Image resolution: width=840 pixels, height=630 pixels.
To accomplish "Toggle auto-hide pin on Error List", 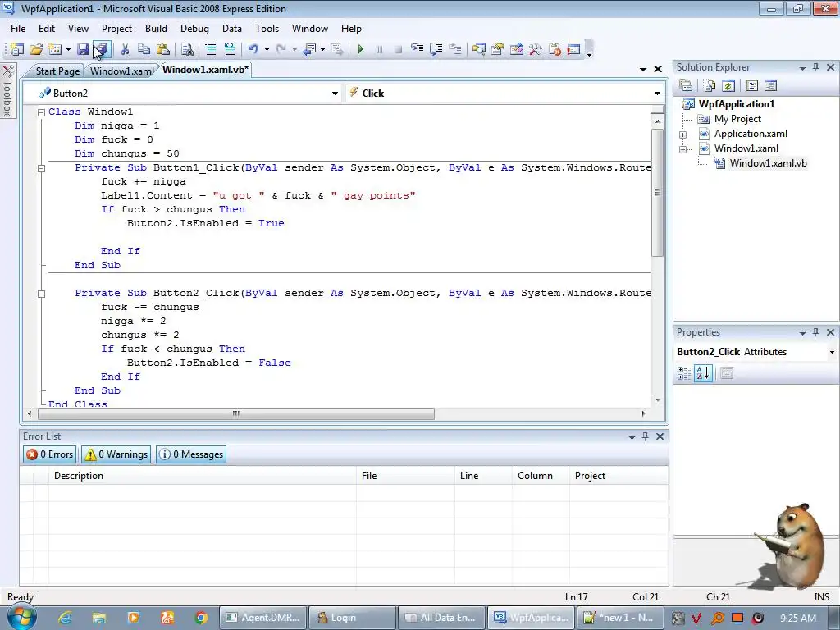I will 646,436.
